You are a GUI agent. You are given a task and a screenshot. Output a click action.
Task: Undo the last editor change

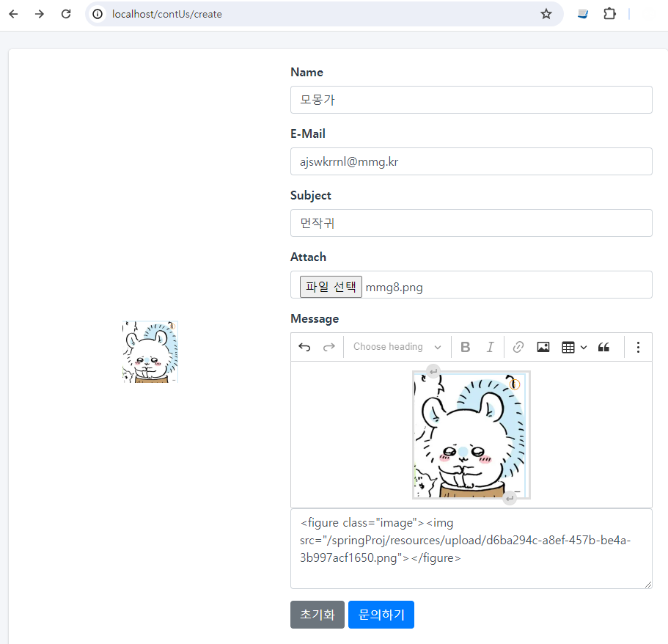click(304, 347)
